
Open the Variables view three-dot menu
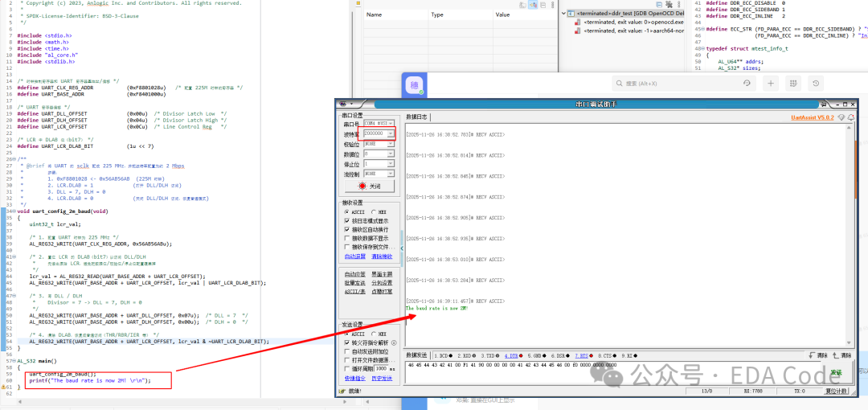click(552, 5)
